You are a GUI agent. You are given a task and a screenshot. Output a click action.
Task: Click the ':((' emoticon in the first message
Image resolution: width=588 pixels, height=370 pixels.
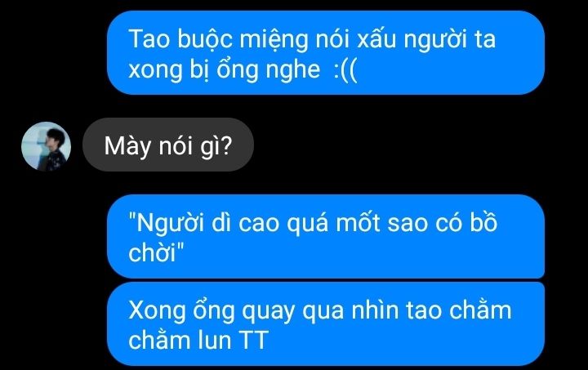point(345,70)
